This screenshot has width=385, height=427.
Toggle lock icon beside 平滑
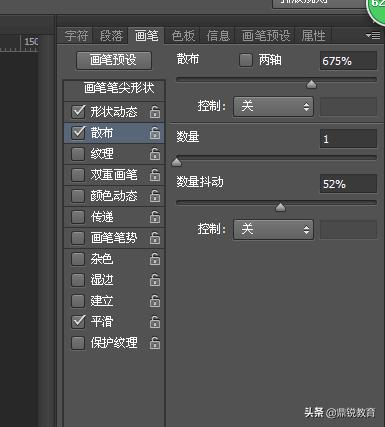(x=155, y=322)
